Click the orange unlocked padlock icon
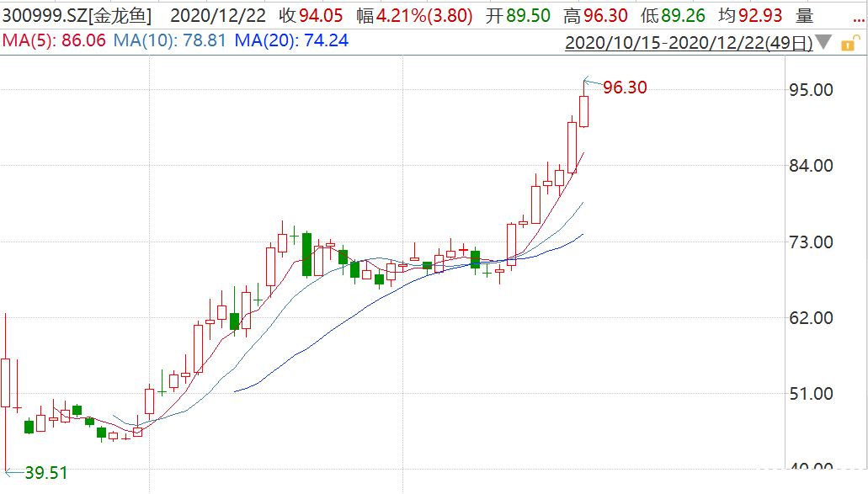This screenshot has height=494, width=868. point(850,43)
